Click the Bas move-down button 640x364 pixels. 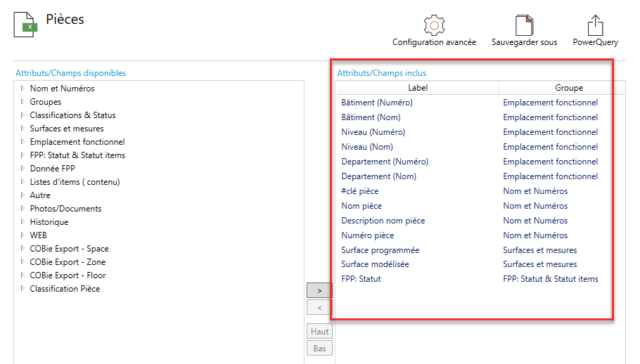point(319,348)
